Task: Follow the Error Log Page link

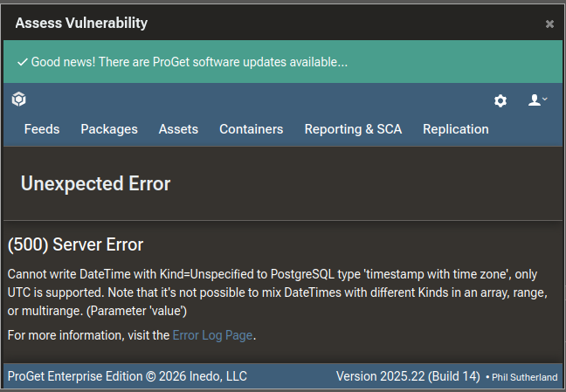Action: (x=212, y=335)
